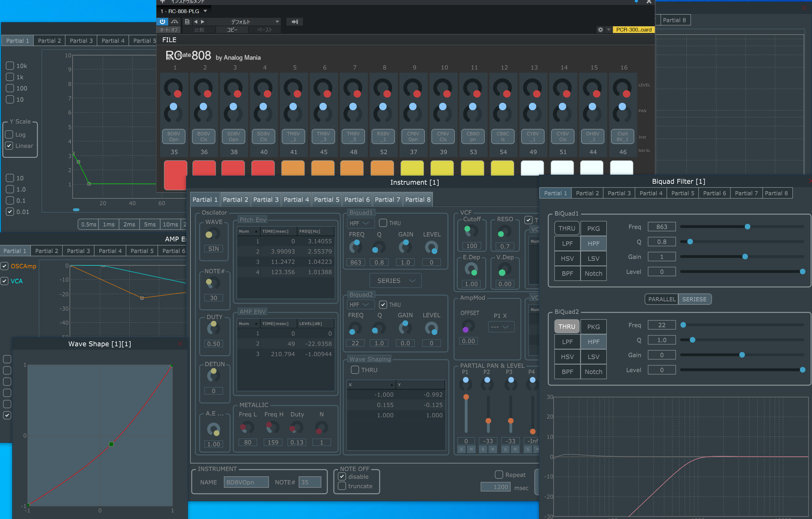Toggle the VCA curve checkbox
The width and height of the screenshot is (812, 519).
[x=4, y=281]
